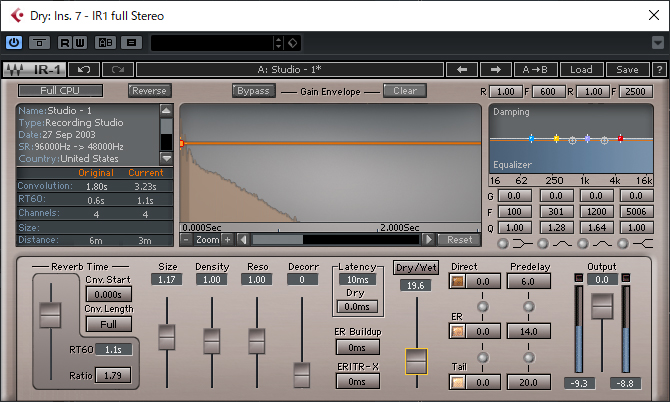Click the Redo arrow button
Image resolution: width=670 pixels, height=402 pixels.
[118, 70]
